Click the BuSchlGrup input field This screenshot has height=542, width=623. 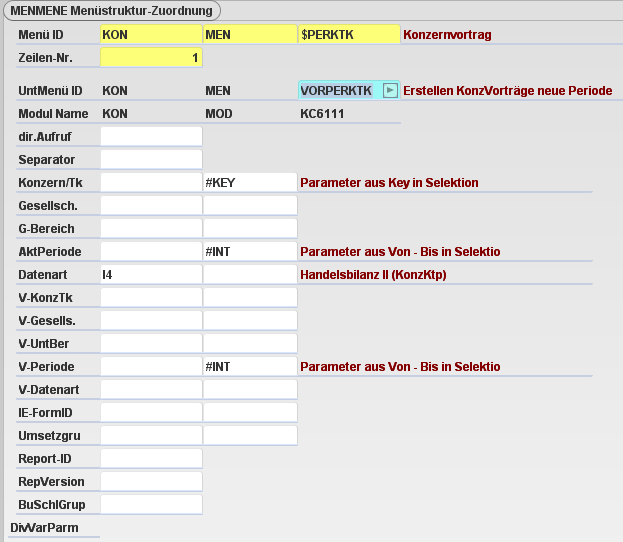pos(151,505)
